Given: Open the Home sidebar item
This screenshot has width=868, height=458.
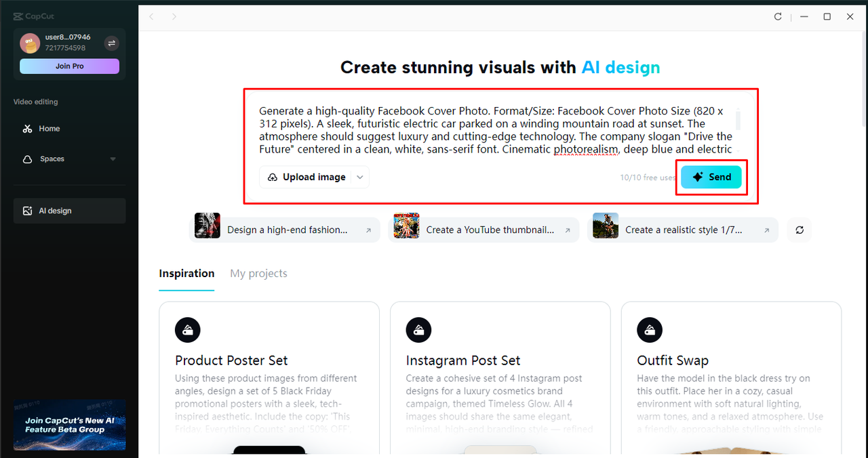Looking at the screenshot, I should coord(49,129).
